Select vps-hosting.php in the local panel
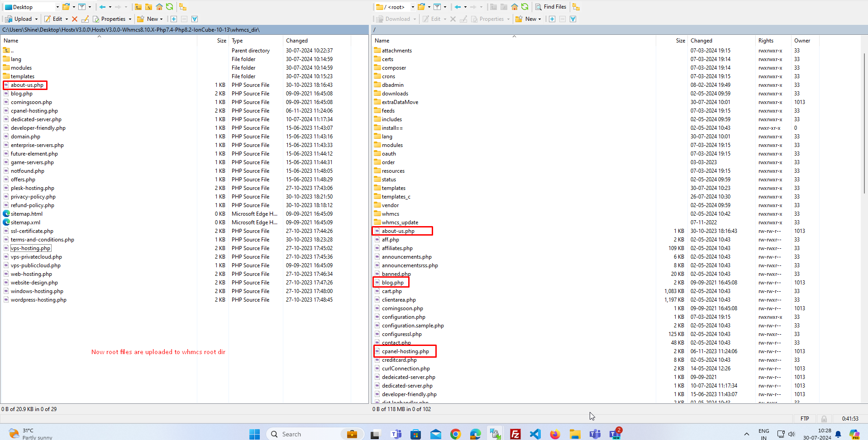This screenshot has height=440, width=868. (31, 248)
